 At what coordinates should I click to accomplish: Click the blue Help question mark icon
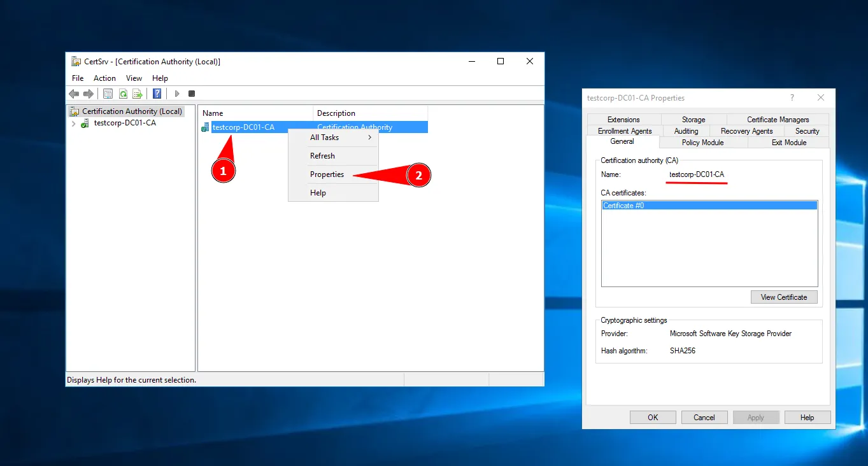tap(157, 94)
